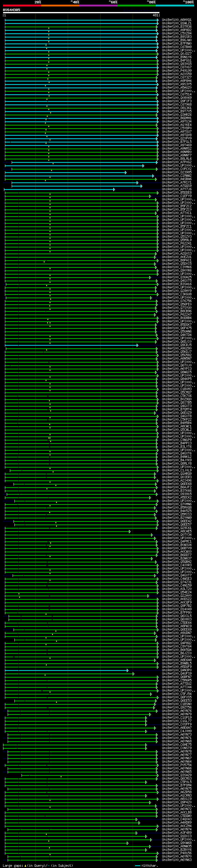Image resolution: width=197 pixels, height=868 pixels.
Task: Open hit UniRef100_B3TM36
Action: pyautogui.click(x=177, y=26)
